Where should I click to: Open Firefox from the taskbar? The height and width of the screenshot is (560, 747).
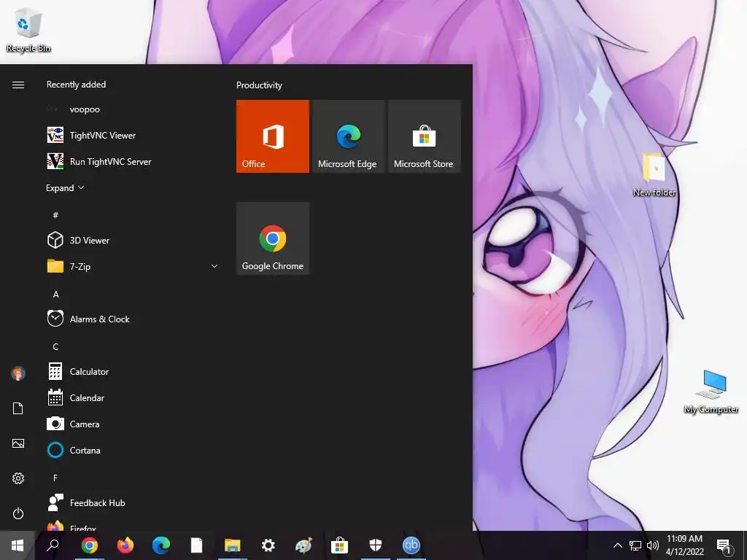point(125,545)
